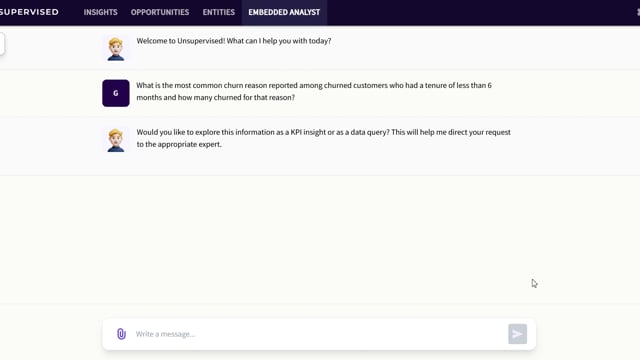Open the collapsed side panel tab at left edge
The width and height of the screenshot is (640, 360).
2,44
